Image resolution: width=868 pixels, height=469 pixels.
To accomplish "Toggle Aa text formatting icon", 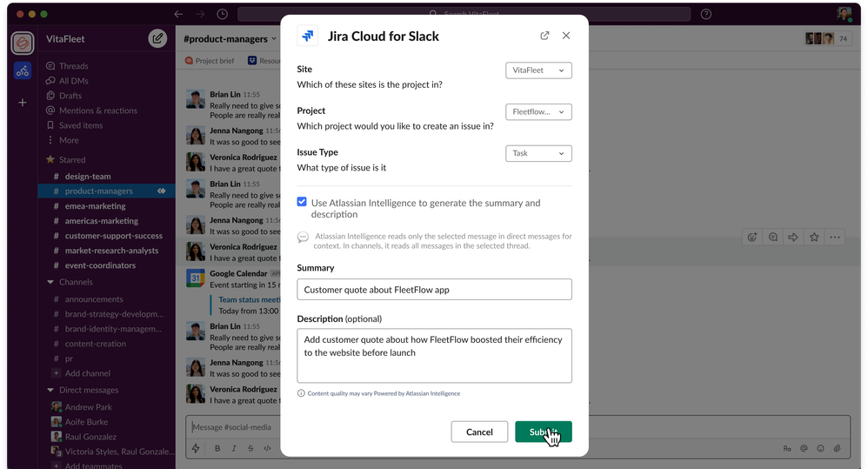I will point(787,448).
